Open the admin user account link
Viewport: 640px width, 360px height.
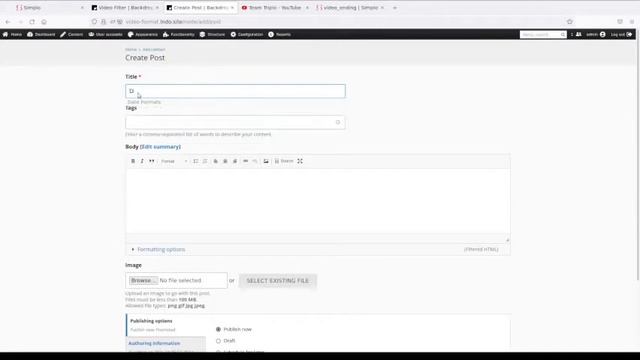596,35
